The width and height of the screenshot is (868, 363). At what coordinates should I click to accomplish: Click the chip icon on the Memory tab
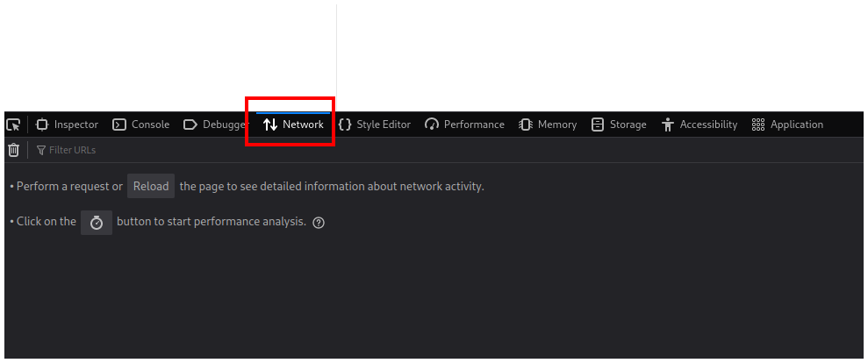point(526,125)
